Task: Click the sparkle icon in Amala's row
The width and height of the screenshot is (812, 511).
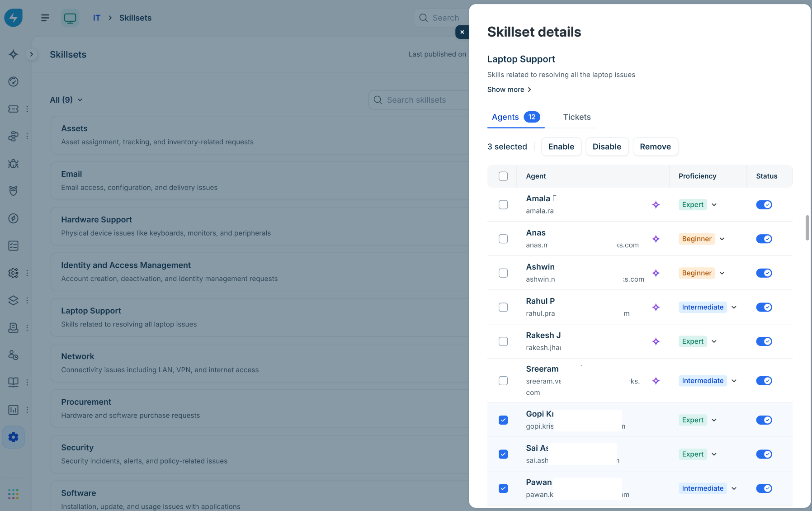Action: point(656,205)
